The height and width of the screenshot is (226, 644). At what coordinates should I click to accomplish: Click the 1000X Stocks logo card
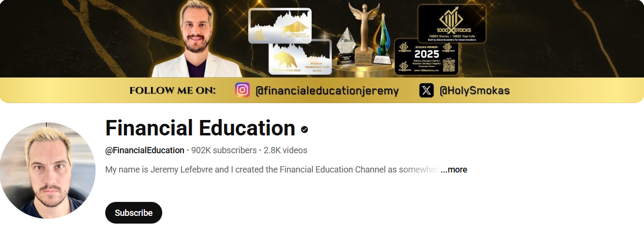451,24
